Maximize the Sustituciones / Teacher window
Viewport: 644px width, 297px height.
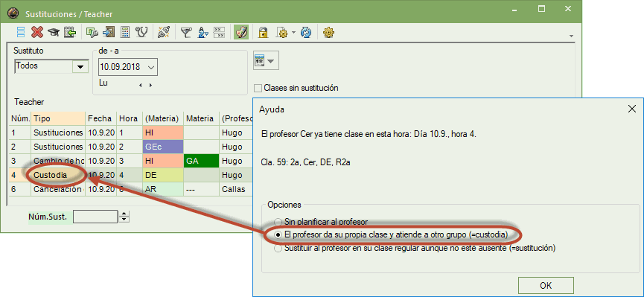click(542, 9)
